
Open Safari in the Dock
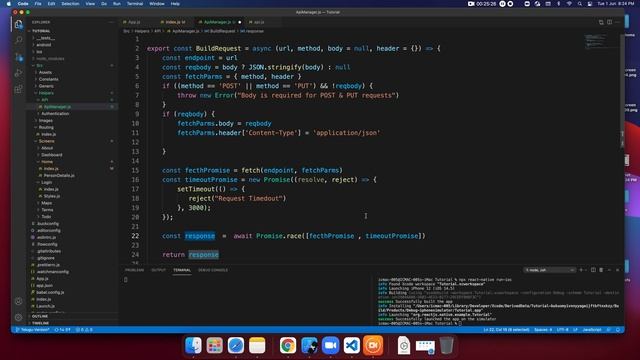[236, 345]
